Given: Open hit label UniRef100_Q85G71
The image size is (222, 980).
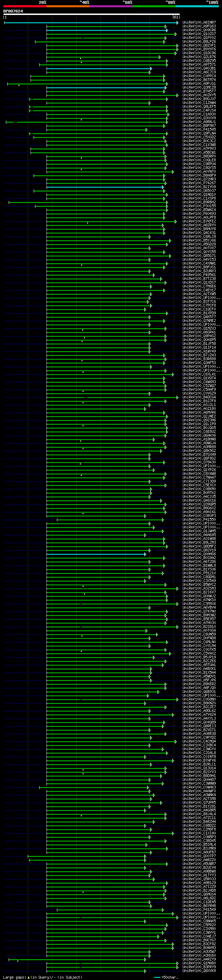Looking at the screenshot, I should tap(199, 256).
